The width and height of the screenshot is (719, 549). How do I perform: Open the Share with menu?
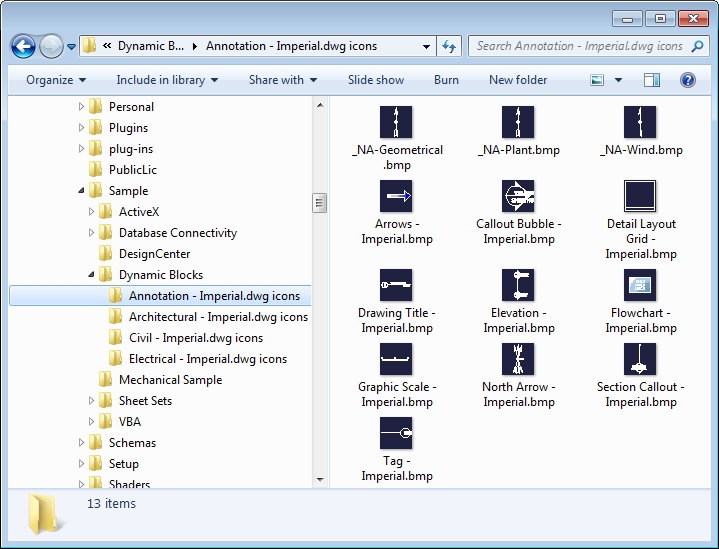[x=283, y=80]
